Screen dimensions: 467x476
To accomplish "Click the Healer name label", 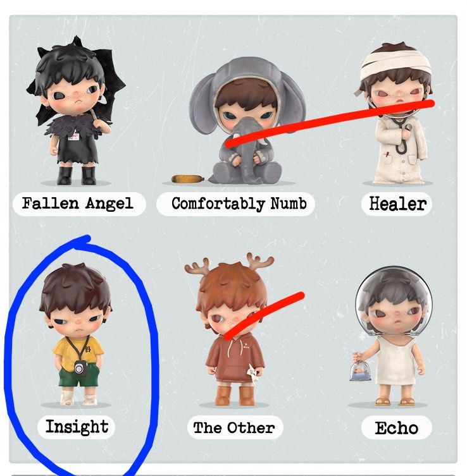I will 397,204.
